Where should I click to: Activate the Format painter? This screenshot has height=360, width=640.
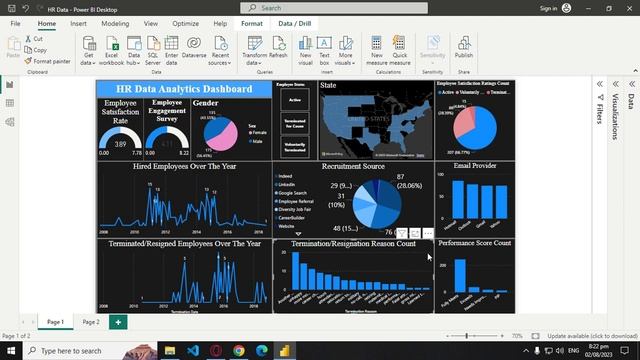click(47, 61)
